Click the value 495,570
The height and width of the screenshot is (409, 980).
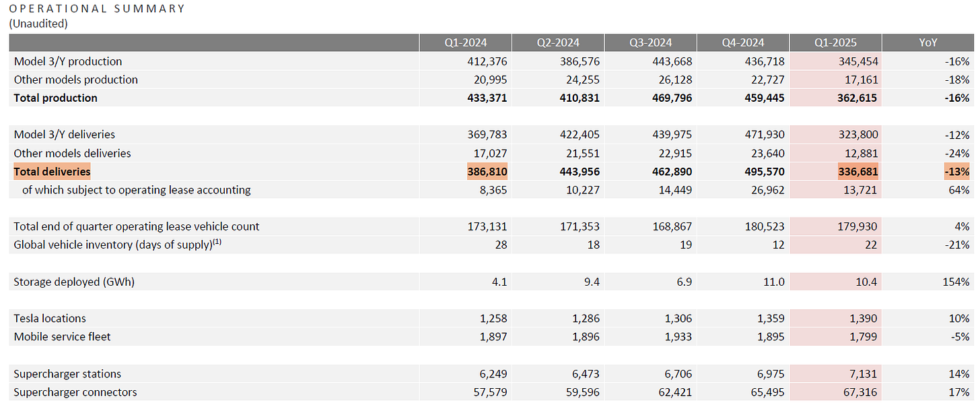pos(764,172)
